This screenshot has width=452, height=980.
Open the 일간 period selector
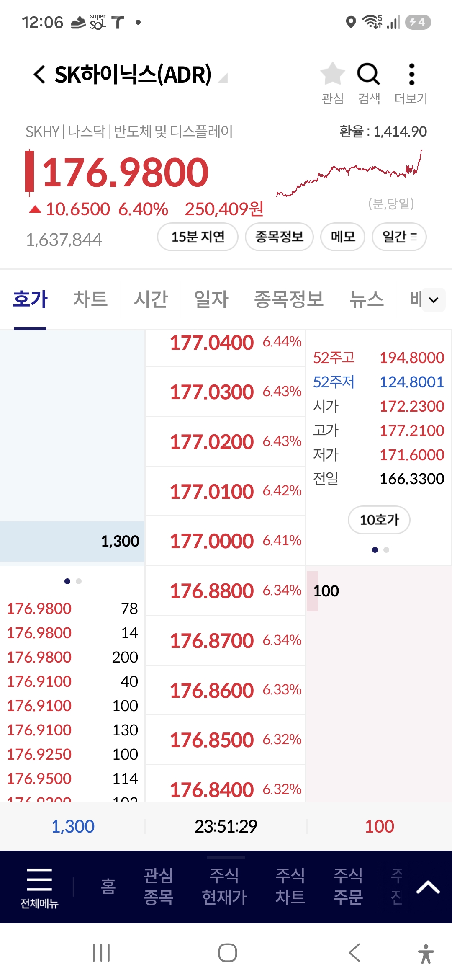point(399,237)
